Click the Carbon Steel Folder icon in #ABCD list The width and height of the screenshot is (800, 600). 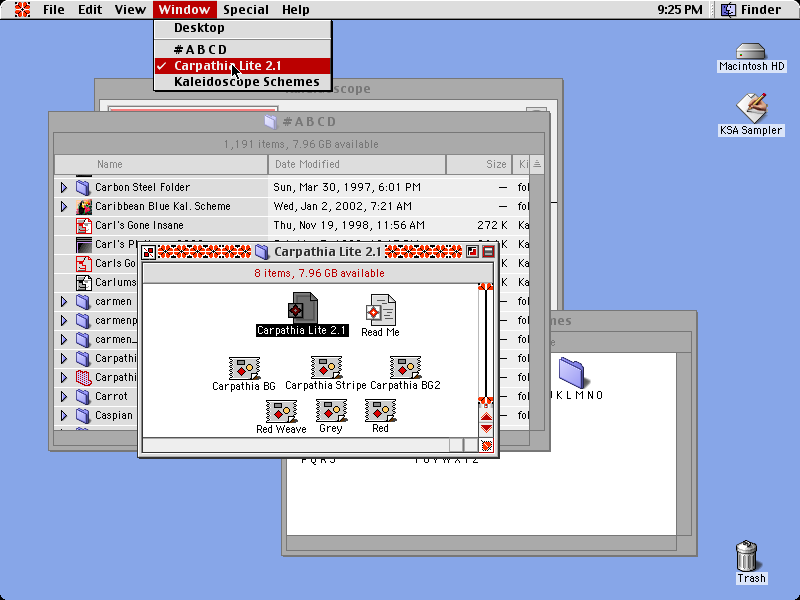(x=83, y=187)
